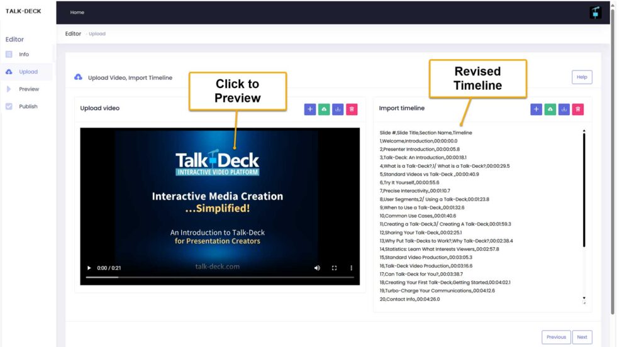The image size is (644, 347).
Task: Click the line '15,Standard Video Production,,00:03:05.3'
Action: [426, 257]
